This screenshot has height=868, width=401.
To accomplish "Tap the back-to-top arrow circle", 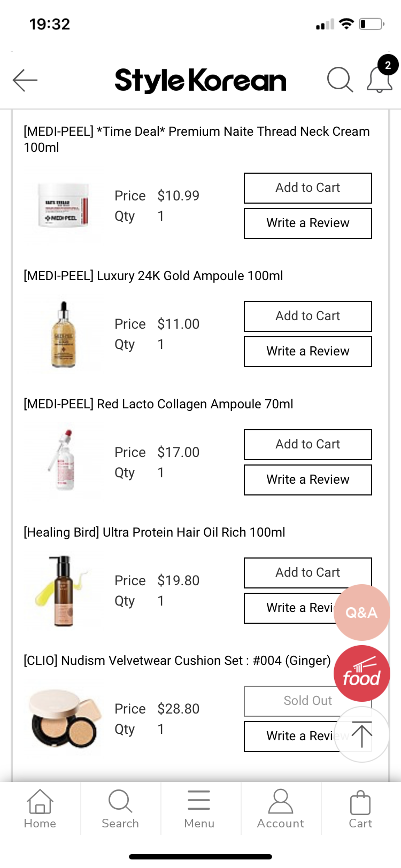I will click(x=362, y=734).
